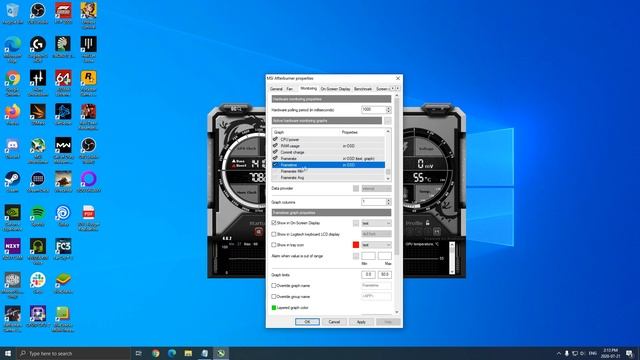
Task: Open the Recycle Bin desktop icon
Action: (12, 13)
